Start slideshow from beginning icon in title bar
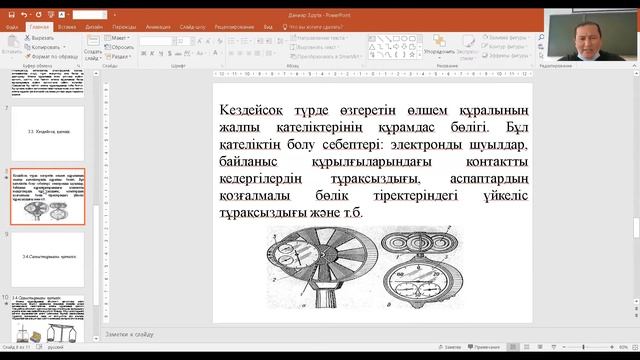This screenshot has height=360, width=640. click(x=51, y=15)
